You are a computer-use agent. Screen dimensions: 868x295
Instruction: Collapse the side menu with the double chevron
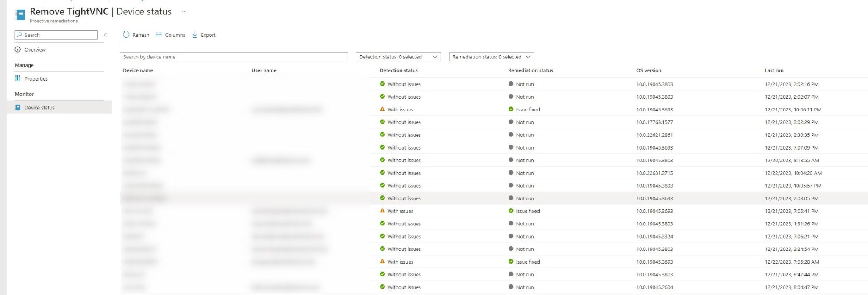click(x=106, y=35)
